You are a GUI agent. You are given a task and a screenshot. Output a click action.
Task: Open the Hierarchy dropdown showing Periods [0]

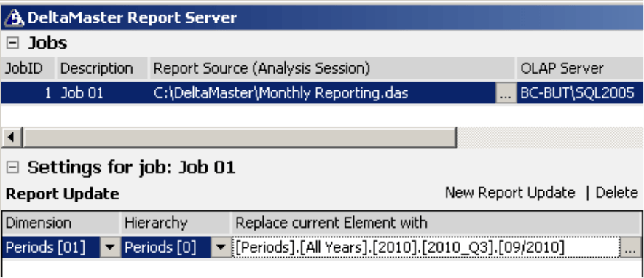click(x=221, y=247)
